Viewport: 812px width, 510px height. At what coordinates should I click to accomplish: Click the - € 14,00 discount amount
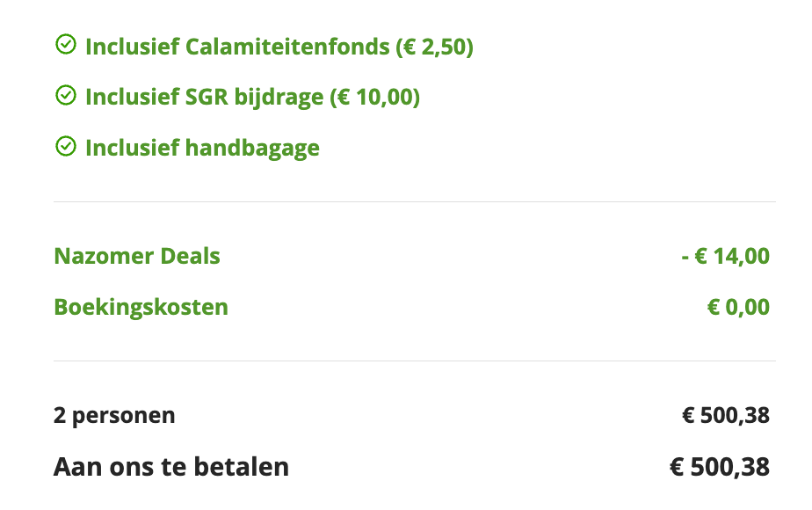(x=725, y=257)
